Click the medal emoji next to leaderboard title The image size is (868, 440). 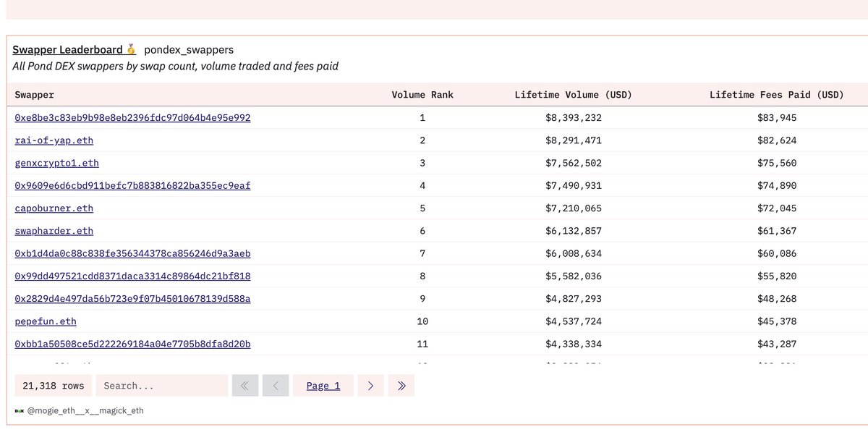point(131,50)
